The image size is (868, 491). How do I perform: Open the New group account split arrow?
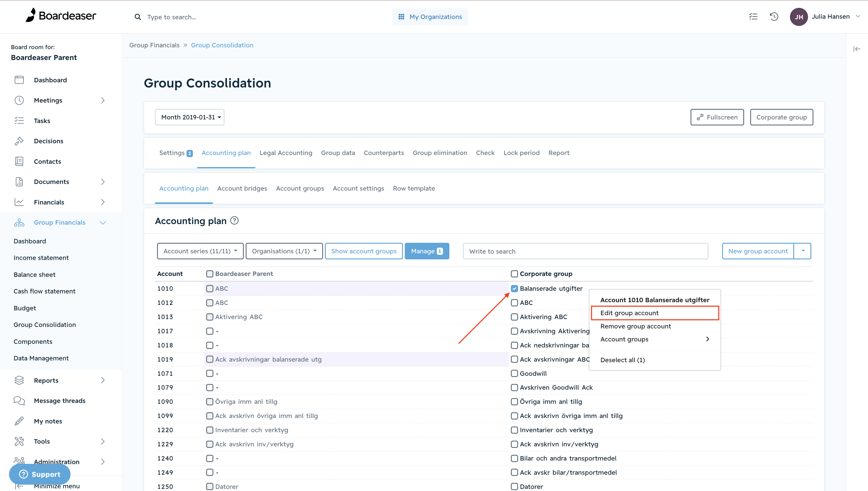803,251
